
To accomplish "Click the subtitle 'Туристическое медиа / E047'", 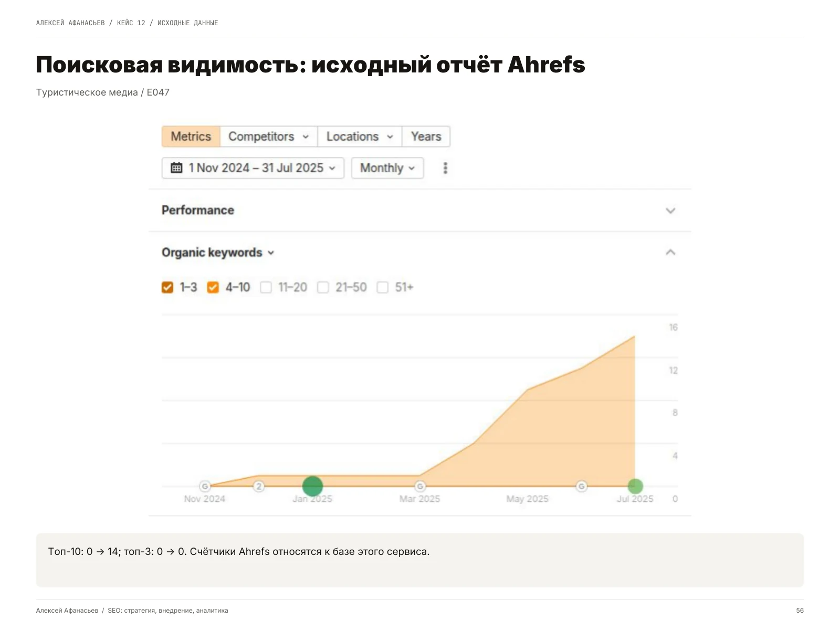I will coord(103,92).
